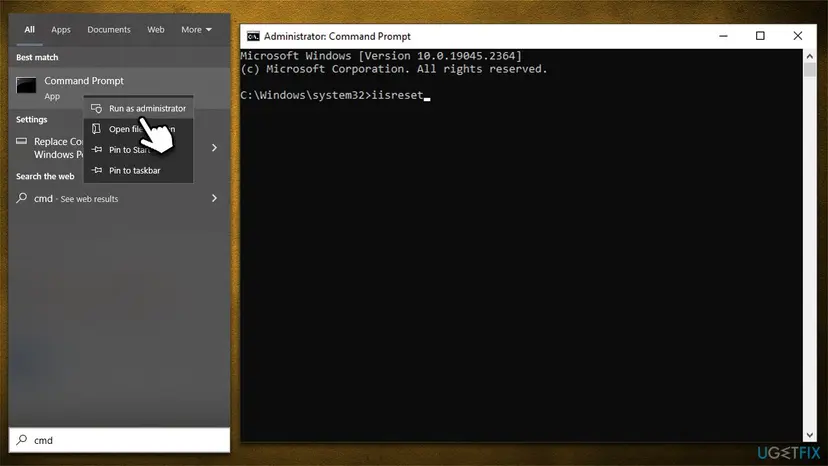Choose Pin to taskbar
This screenshot has width=828, height=466.
[x=139, y=170]
